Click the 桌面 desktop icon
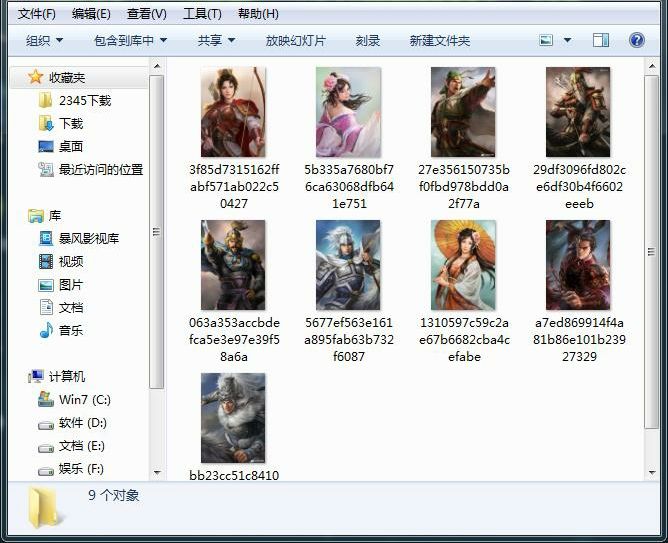This screenshot has width=668, height=543. (x=46, y=147)
